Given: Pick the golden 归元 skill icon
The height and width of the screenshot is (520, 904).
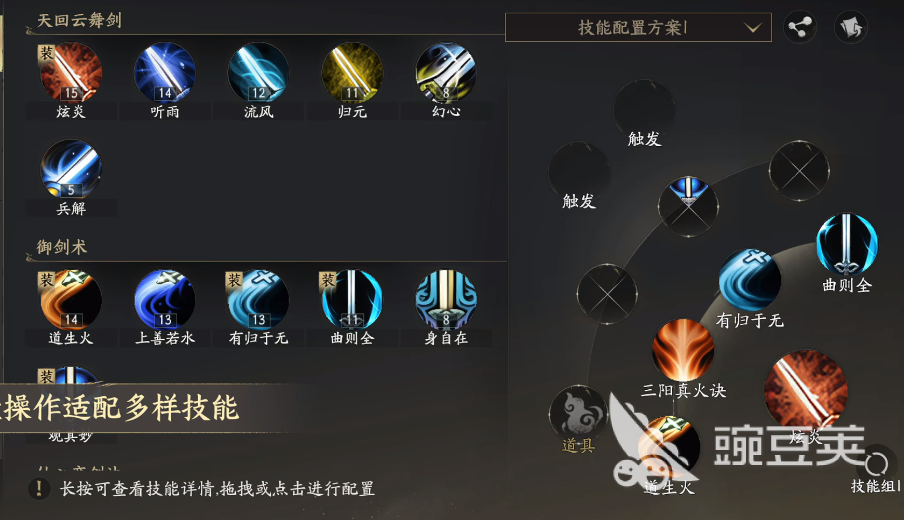Looking at the screenshot, I should coord(352,73).
